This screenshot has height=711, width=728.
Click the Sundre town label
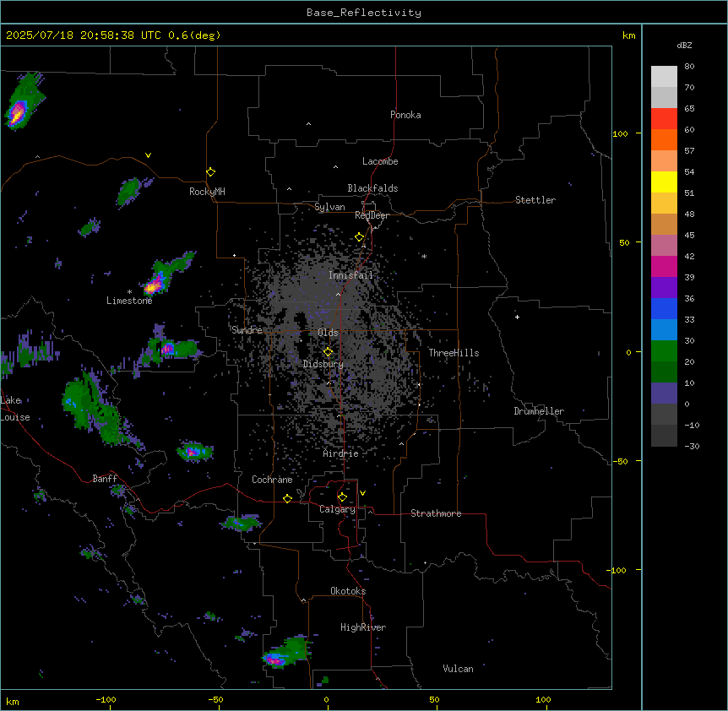click(247, 330)
